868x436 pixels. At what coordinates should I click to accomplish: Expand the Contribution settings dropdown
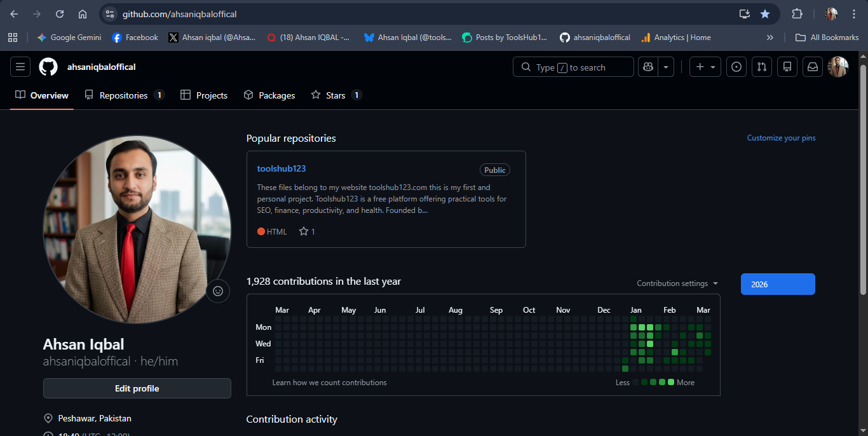(x=676, y=283)
